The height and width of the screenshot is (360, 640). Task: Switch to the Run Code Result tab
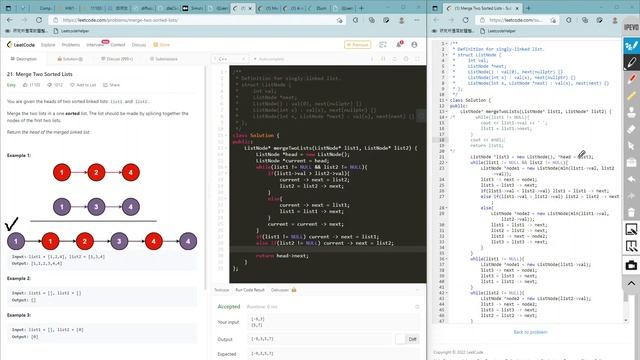click(x=250, y=290)
